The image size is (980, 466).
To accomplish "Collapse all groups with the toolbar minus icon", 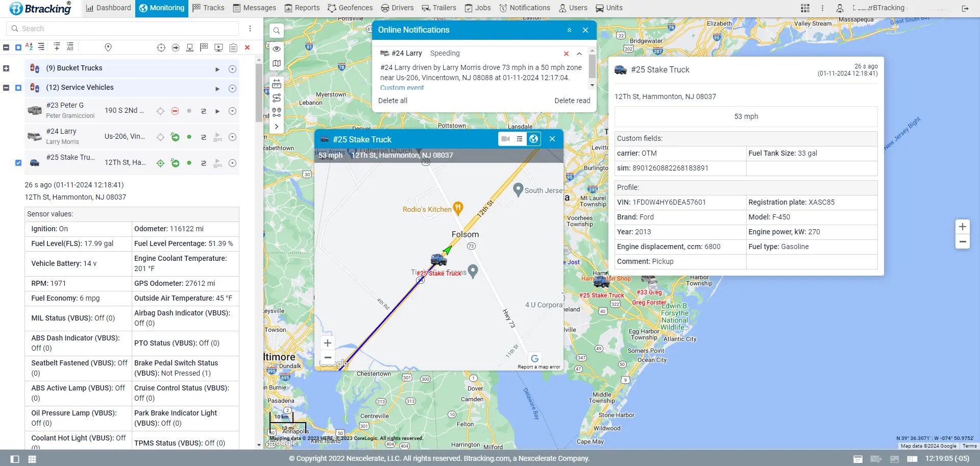I will [6, 47].
